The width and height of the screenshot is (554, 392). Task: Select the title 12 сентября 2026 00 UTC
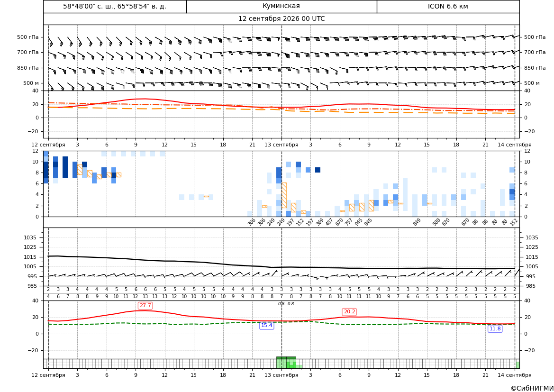pos(281,19)
